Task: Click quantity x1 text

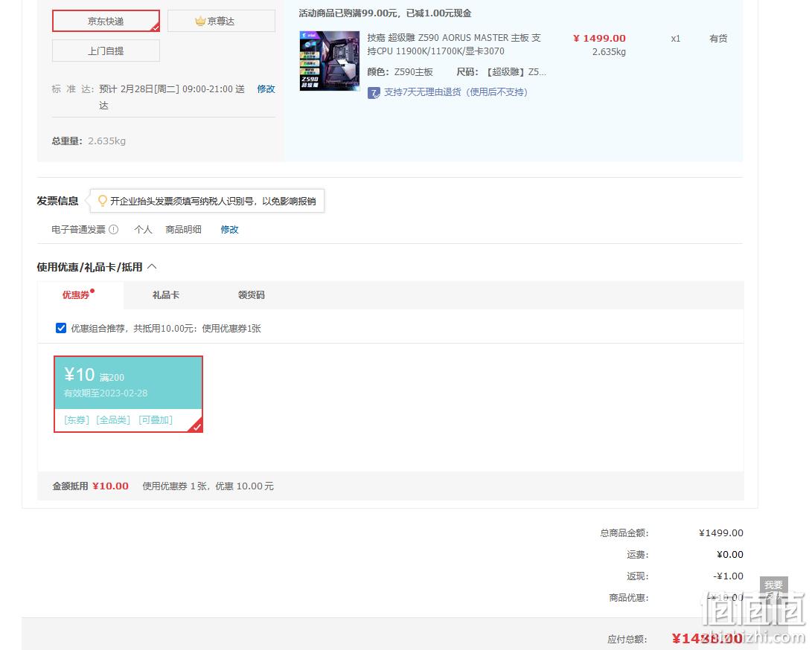Action: click(x=675, y=38)
